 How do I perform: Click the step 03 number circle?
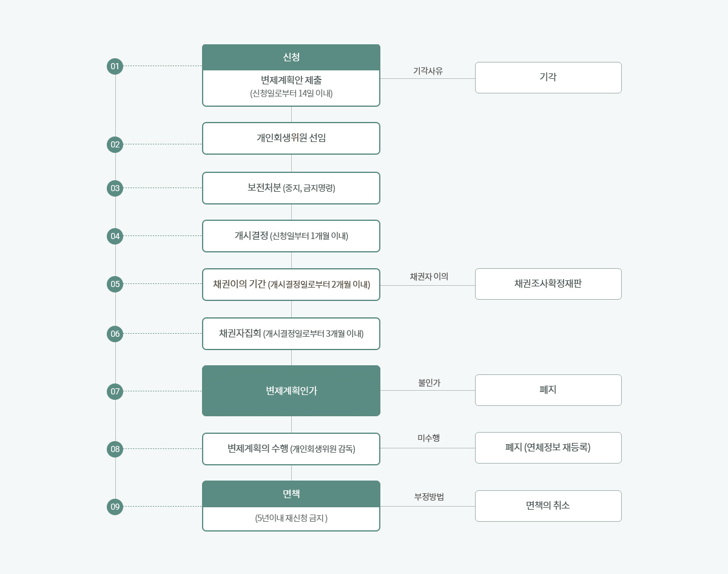(115, 188)
